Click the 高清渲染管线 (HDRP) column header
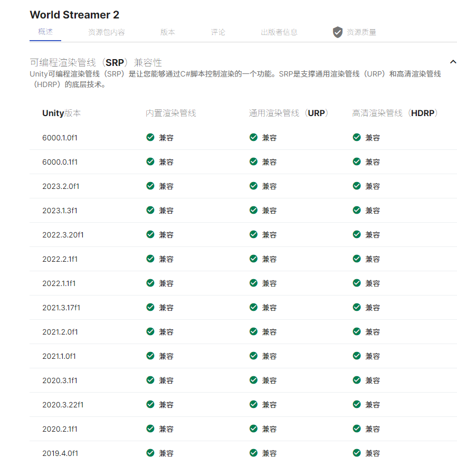The width and height of the screenshot is (457, 476). tap(395, 113)
